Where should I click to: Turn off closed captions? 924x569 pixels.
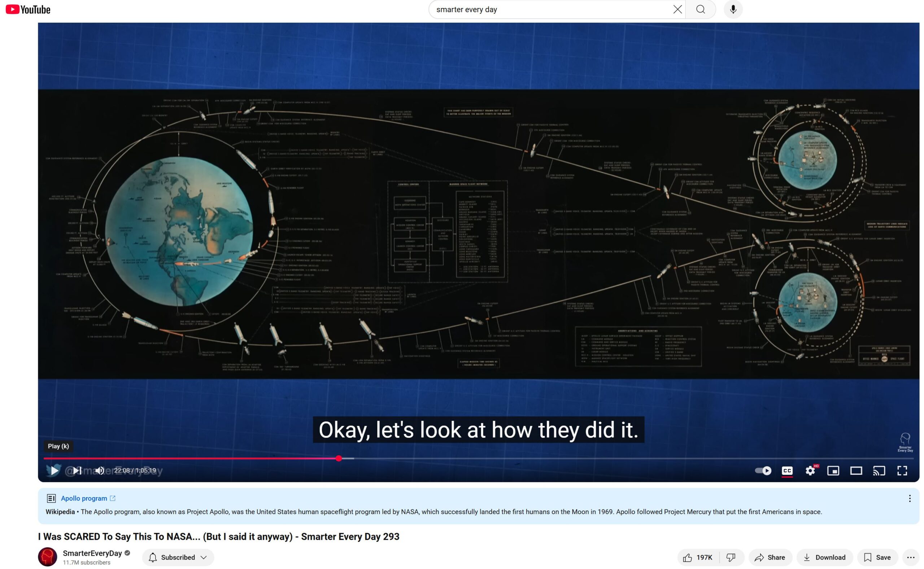[x=787, y=470]
